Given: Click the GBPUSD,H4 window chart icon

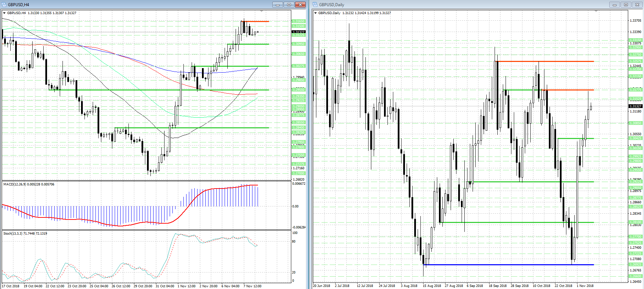Looking at the screenshot, I should click(4, 4).
